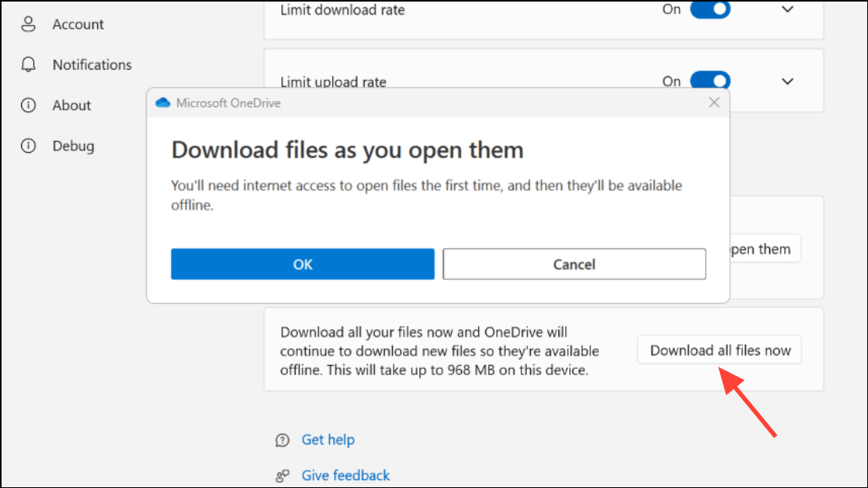The height and width of the screenshot is (488, 868).
Task: Click the About info icon
Action: pyautogui.click(x=28, y=105)
